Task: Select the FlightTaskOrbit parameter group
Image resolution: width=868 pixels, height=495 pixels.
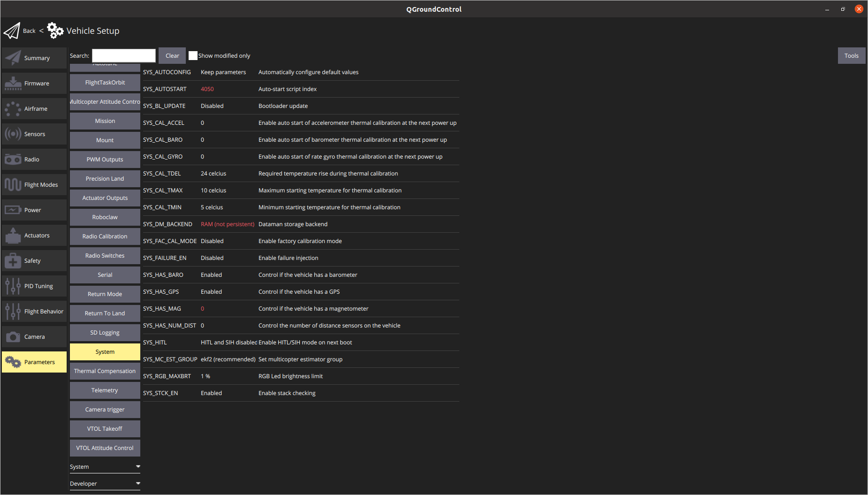Action: pyautogui.click(x=105, y=83)
